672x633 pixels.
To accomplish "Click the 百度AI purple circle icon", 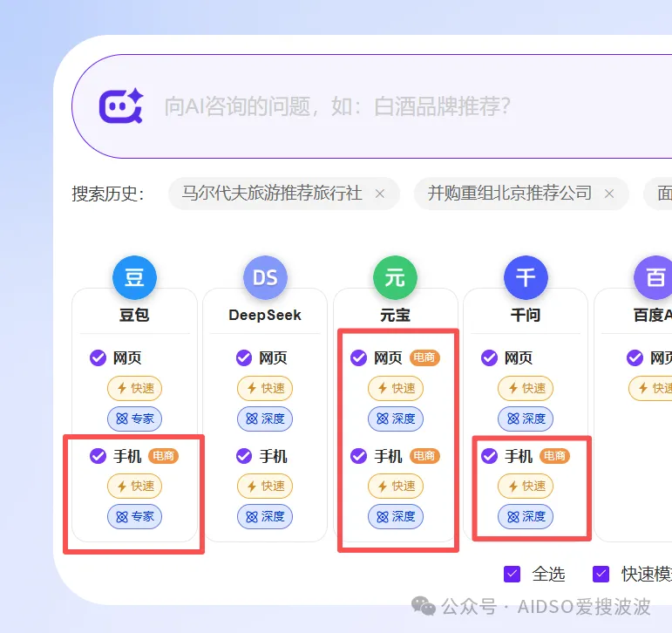I will point(653,277).
